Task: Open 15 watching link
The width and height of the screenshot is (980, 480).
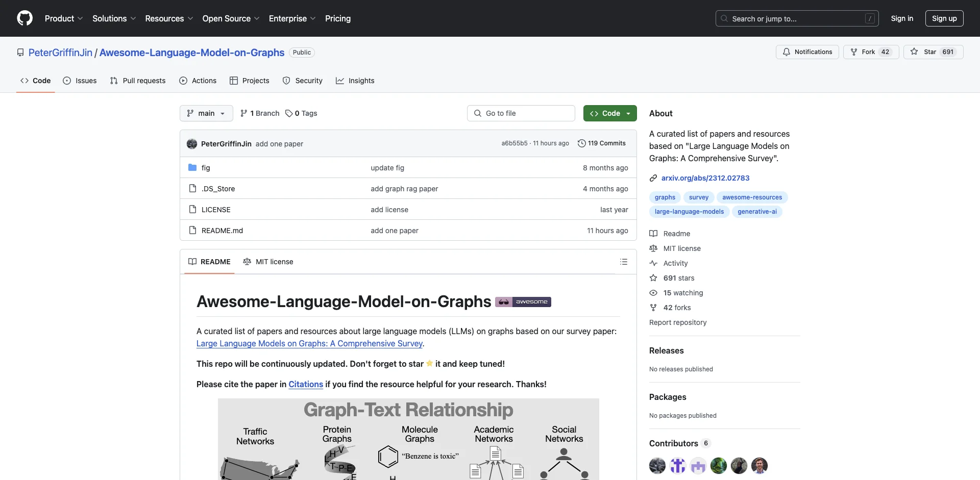Action: click(676, 293)
